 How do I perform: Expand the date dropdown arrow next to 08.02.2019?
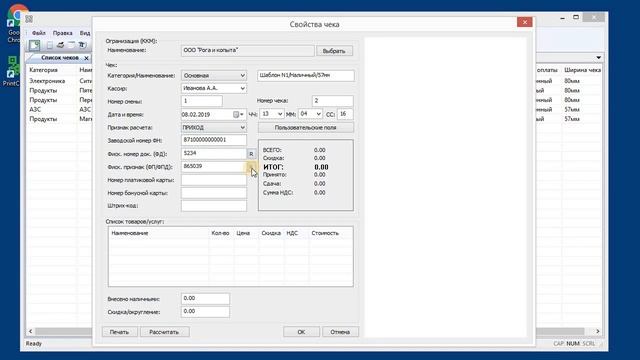(x=242, y=115)
